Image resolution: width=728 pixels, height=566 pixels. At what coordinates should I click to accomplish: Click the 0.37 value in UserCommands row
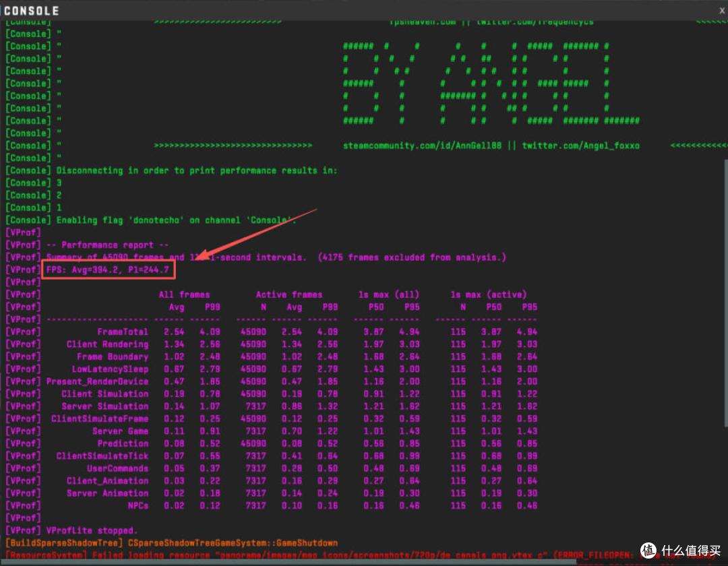[210, 468]
